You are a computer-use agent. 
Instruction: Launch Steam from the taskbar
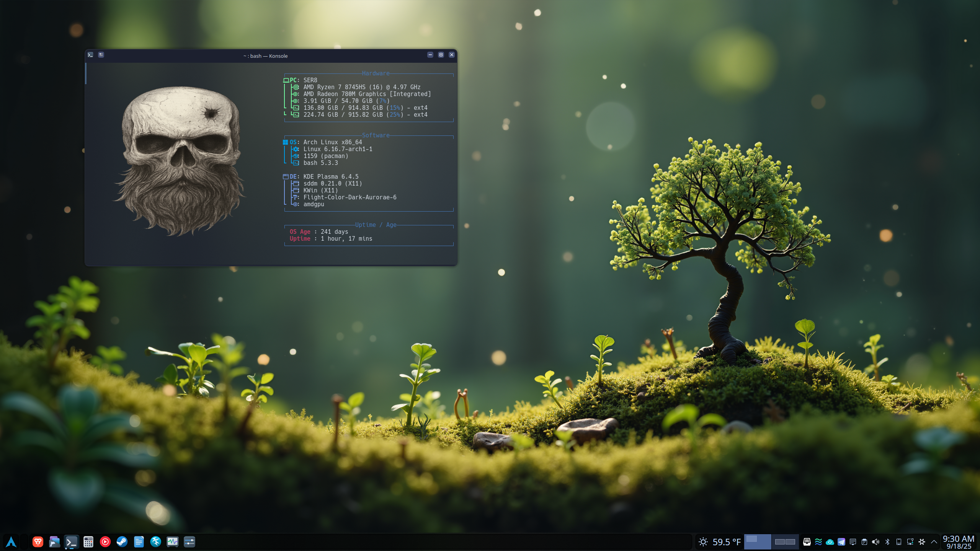pyautogui.click(x=122, y=542)
